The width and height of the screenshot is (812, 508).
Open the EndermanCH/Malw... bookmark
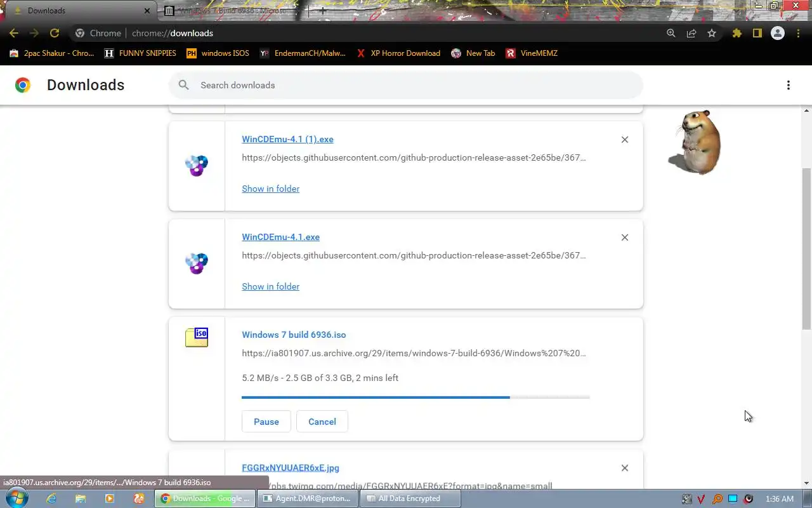coord(303,53)
